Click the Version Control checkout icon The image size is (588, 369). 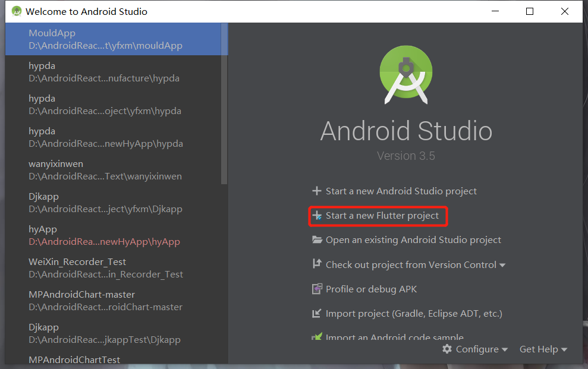(317, 264)
